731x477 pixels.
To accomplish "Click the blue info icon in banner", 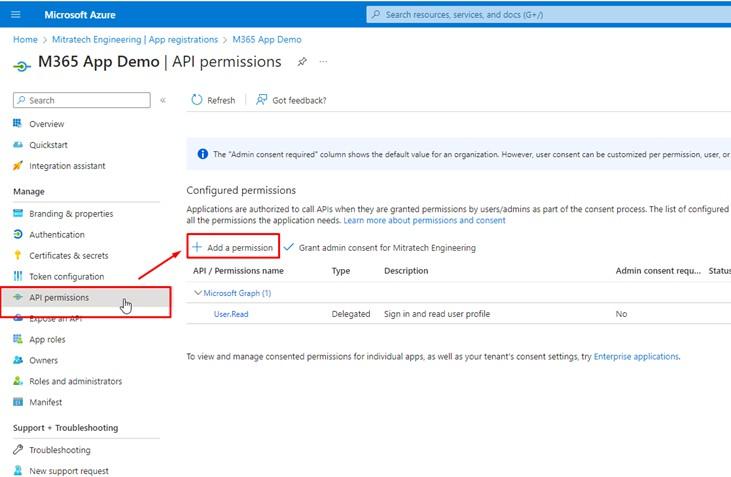I will pyautogui.click(x=203, y=154).
